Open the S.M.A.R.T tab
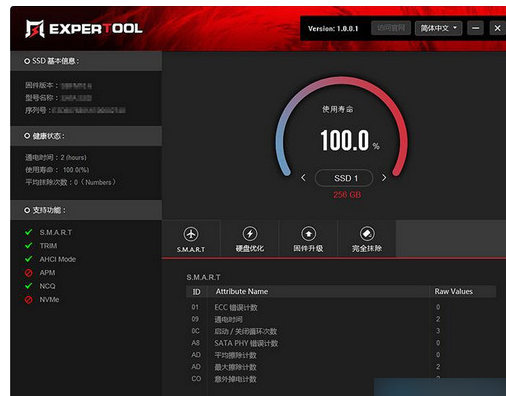The width and height of the screenshot is (506, 396). (191, 239)
